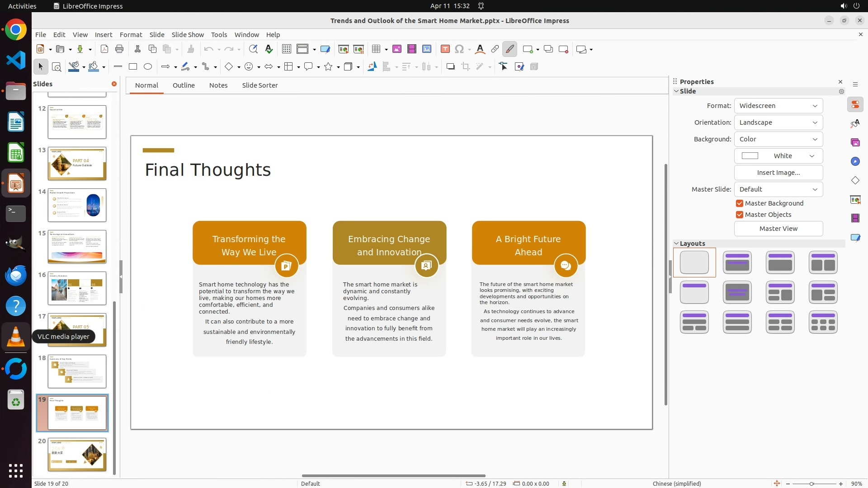Click the Insert Text Box icon

pyautogui.click(x=445, y=49)
